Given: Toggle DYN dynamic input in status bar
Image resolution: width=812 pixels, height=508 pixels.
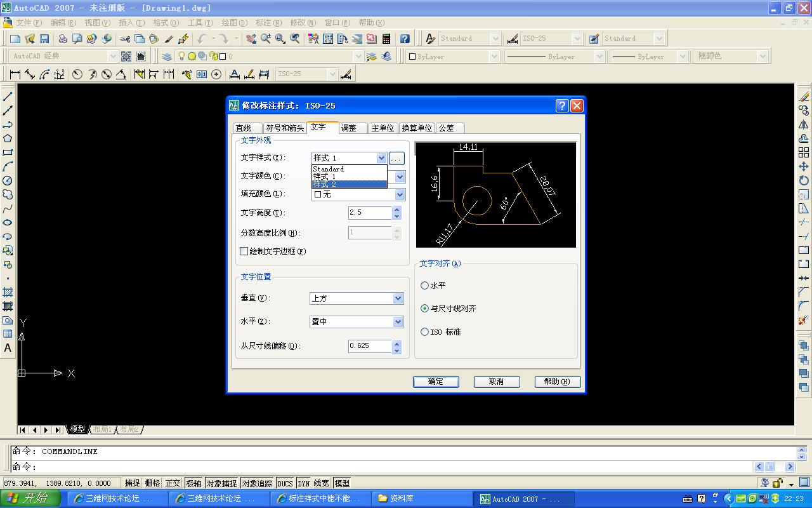Looking at the screenshot, I should pyautogui.click(x=303, y=483).
